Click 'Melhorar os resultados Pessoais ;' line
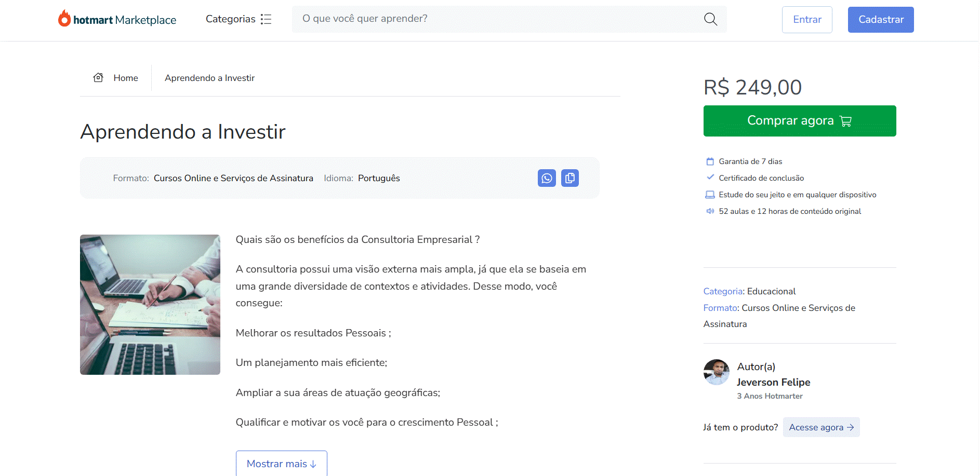The width and height of the screenshot is (980, 476). click(313, 333)
